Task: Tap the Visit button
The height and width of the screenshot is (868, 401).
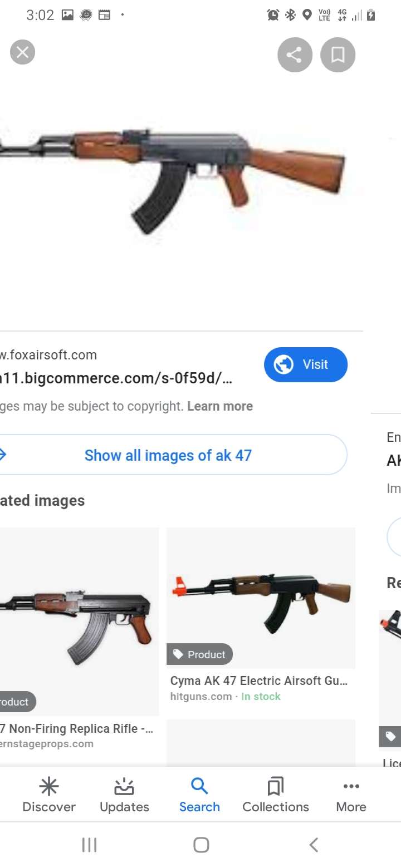Action: click(306, 364)
